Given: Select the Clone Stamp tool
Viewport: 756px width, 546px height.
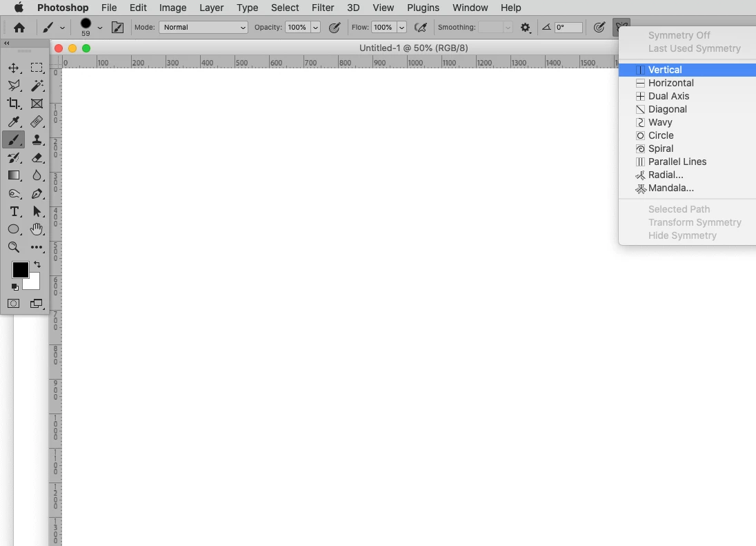Looking at the screenshot, I should pos(37,140).
